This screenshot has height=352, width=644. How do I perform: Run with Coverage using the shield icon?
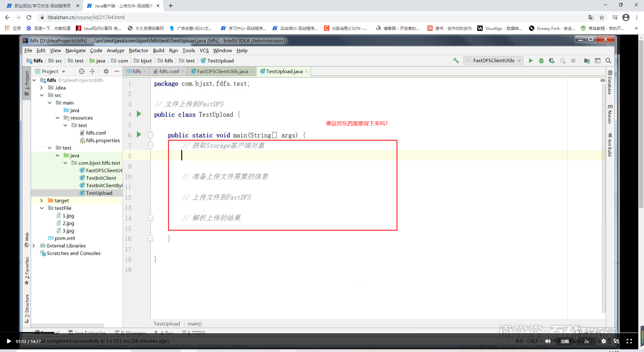click(552, 60)
